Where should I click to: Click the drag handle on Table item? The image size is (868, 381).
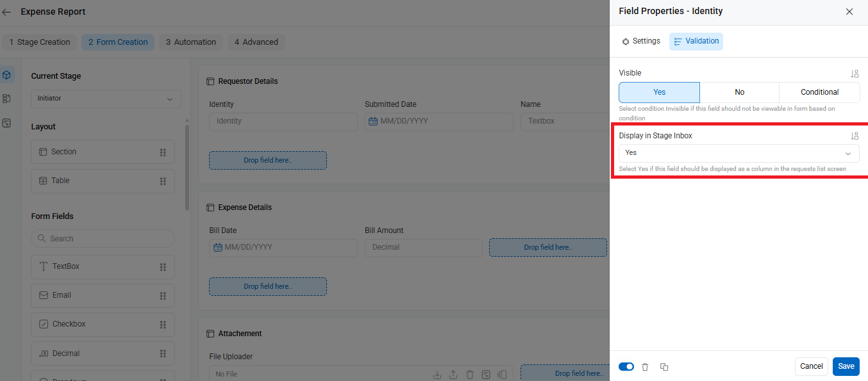pos(163,181)
